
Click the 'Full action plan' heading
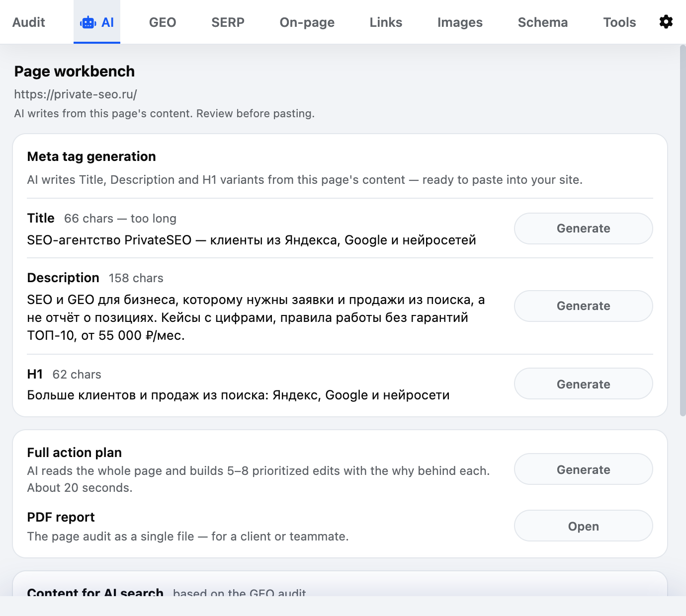pos(75,453)
